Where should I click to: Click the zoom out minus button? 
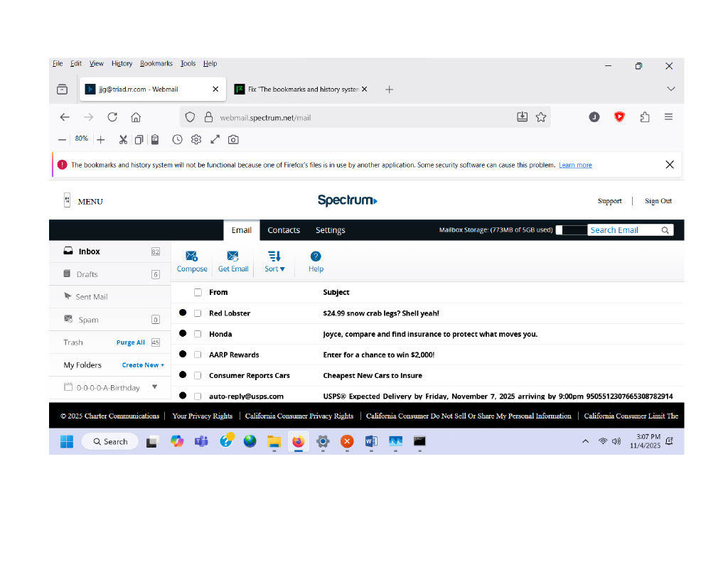62,140
